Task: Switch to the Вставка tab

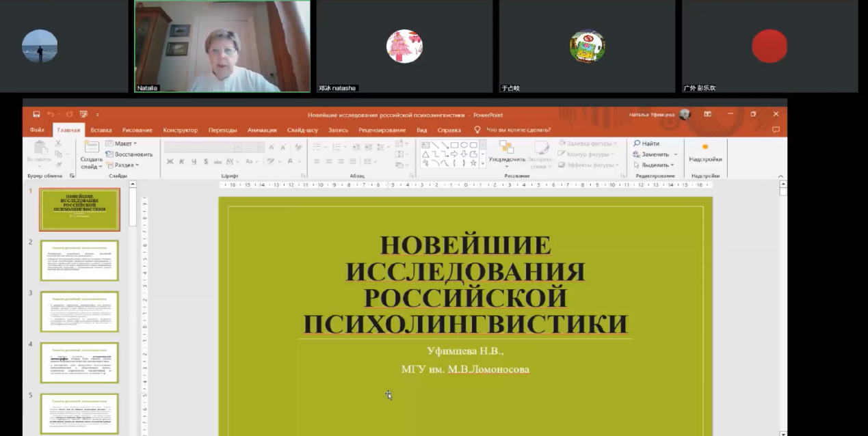Action: coord(101,130)
